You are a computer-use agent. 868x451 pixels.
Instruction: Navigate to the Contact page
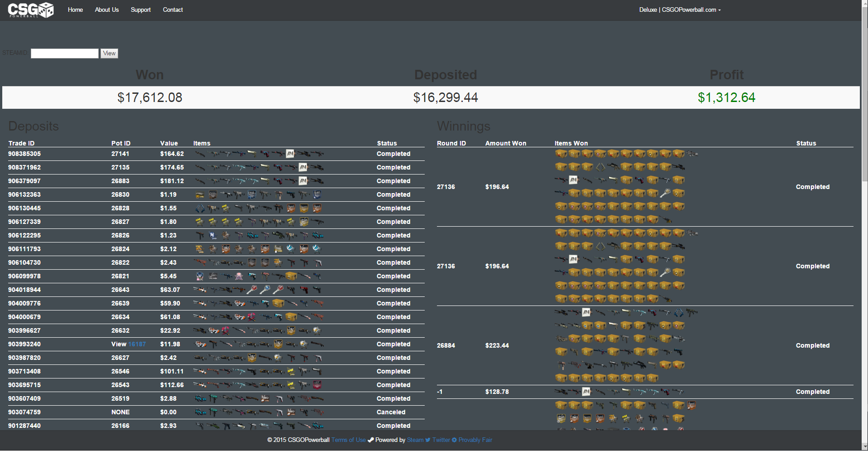point(173,10)
